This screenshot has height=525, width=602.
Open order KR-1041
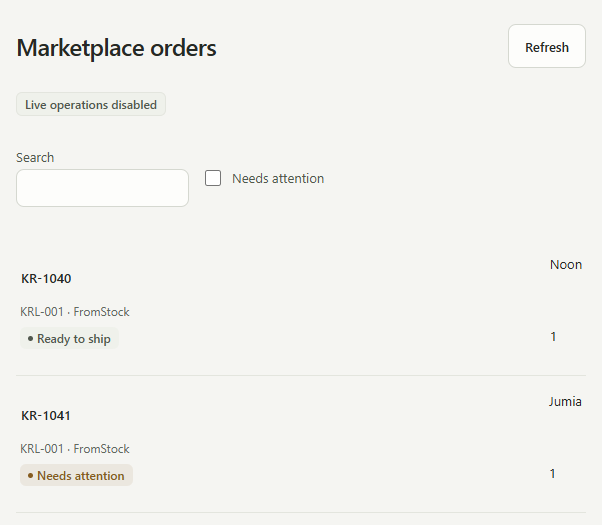46,416
